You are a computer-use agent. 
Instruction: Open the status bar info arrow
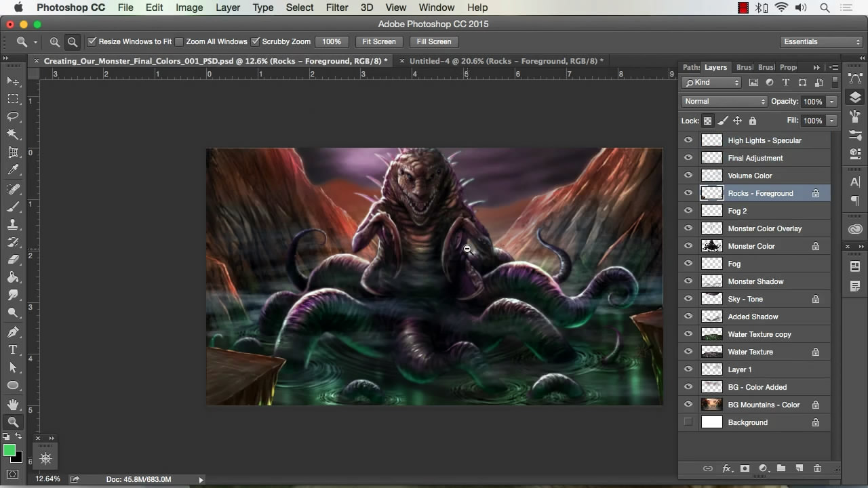click(201, 479)
